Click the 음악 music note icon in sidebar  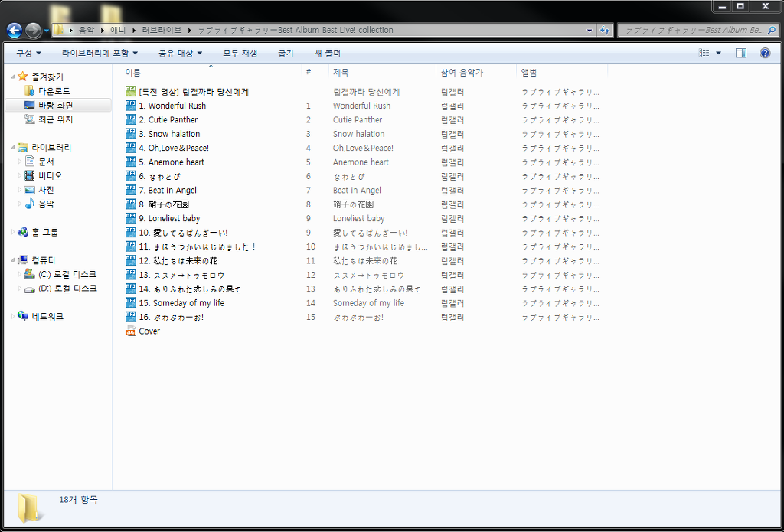click(30, 204)
